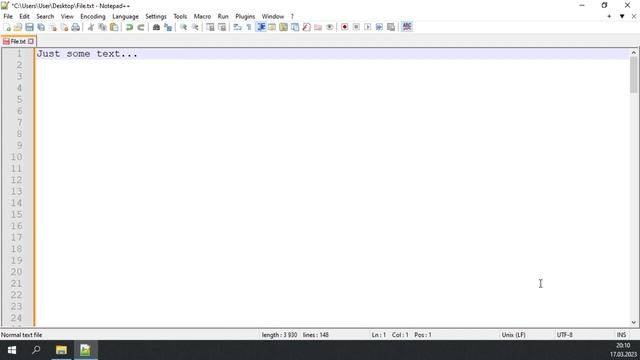Show the Document Map panel icon
Viewport: 640px width, 360px height.
283,27
